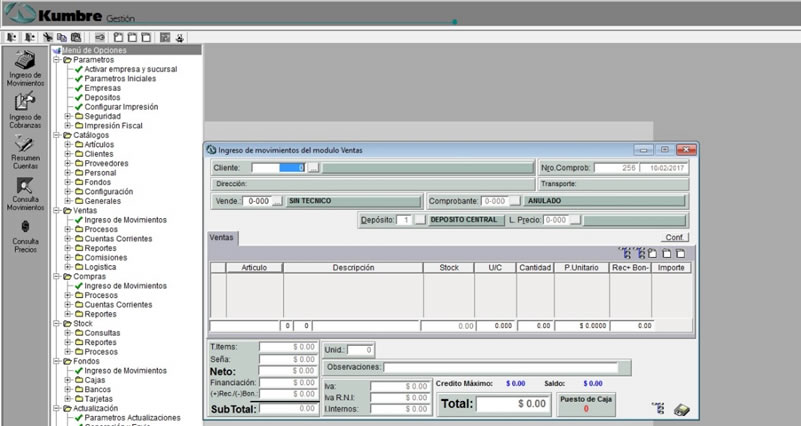Click the Menú de Opciones header icon
Viewport: 801px width, 426px height.
click(x=57, y=50)
